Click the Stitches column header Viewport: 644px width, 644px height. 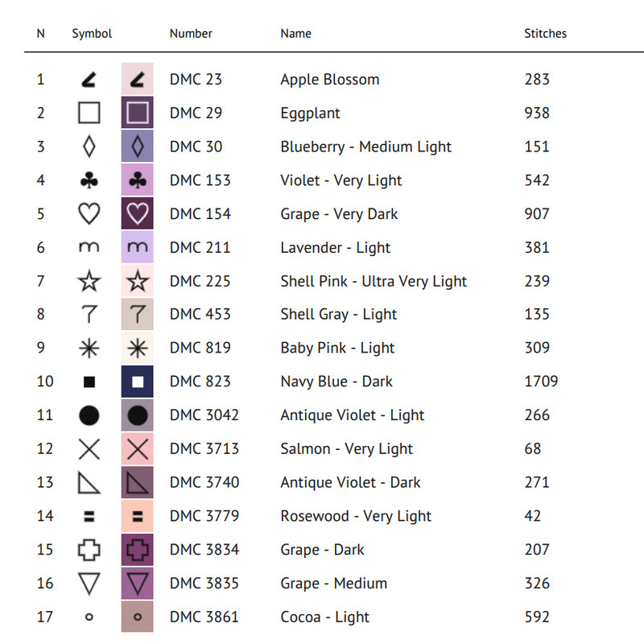click(545, 34)
